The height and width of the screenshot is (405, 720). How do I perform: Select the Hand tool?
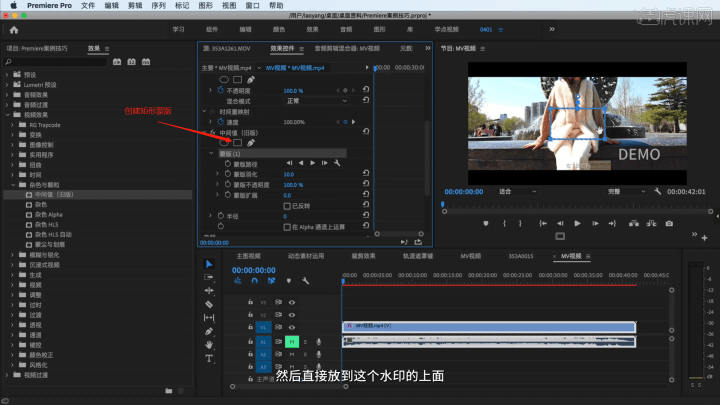[x=209, y=344]
